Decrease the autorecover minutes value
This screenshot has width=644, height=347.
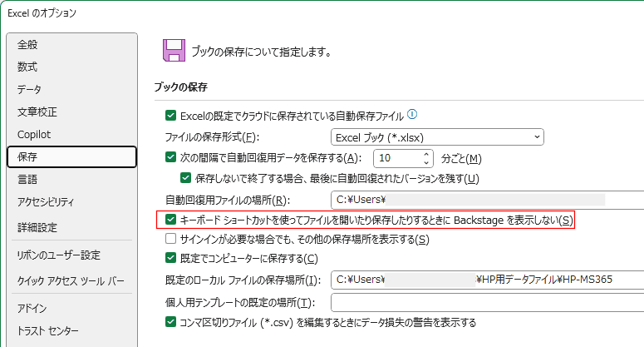tap(427, 162)
